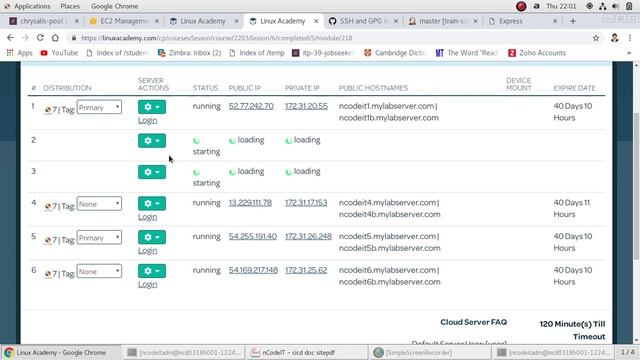Click private IP 172.31.25.62
This screenshot has height=360, width=640.
306,270
